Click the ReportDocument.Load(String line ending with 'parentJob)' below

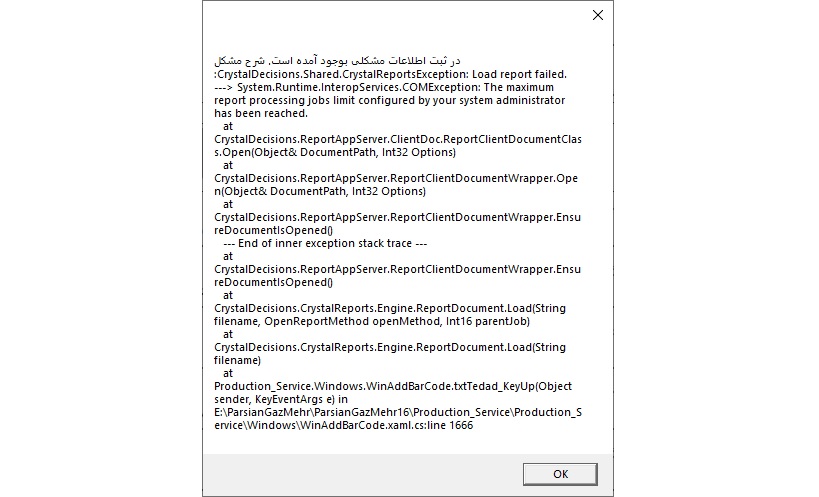(390, 308)
